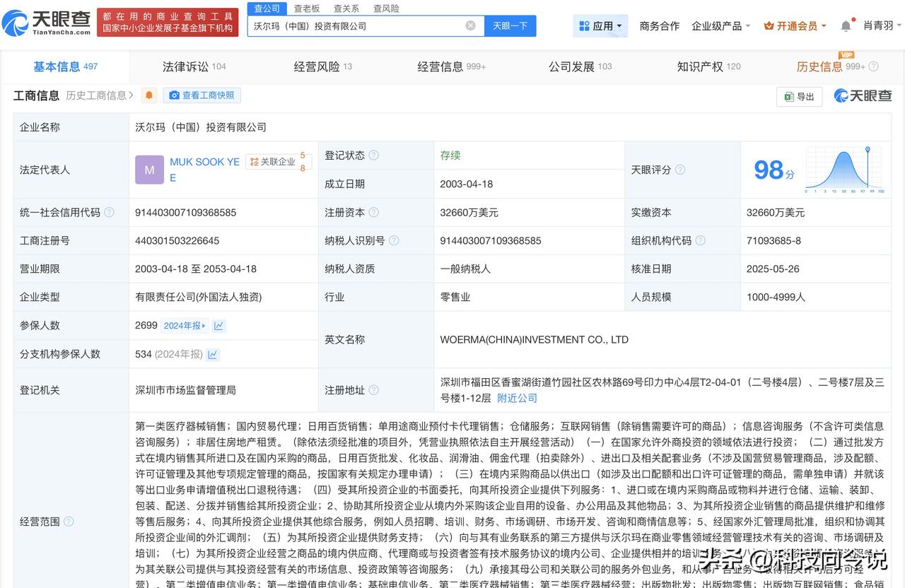Click the 工商注册号 value 440301503226645
Image resolution: width=905 pixels, height=588 pixels.
click(177, 240)
